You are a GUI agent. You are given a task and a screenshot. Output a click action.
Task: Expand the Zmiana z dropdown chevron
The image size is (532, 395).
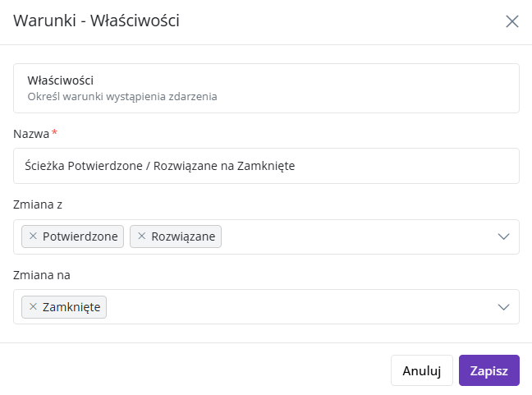tap(503, 237)
